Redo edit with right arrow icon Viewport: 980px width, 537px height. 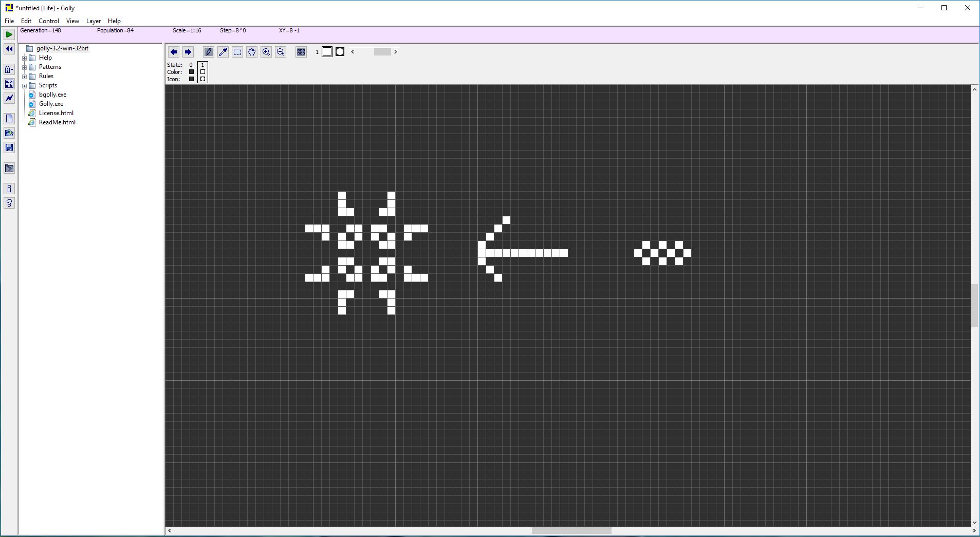click(x=188, y=52)
